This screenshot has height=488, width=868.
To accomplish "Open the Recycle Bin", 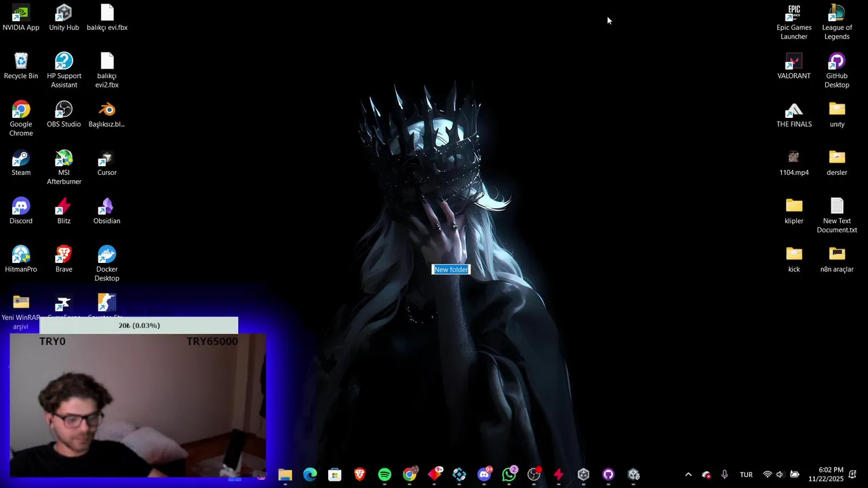I will pos(21,66).
